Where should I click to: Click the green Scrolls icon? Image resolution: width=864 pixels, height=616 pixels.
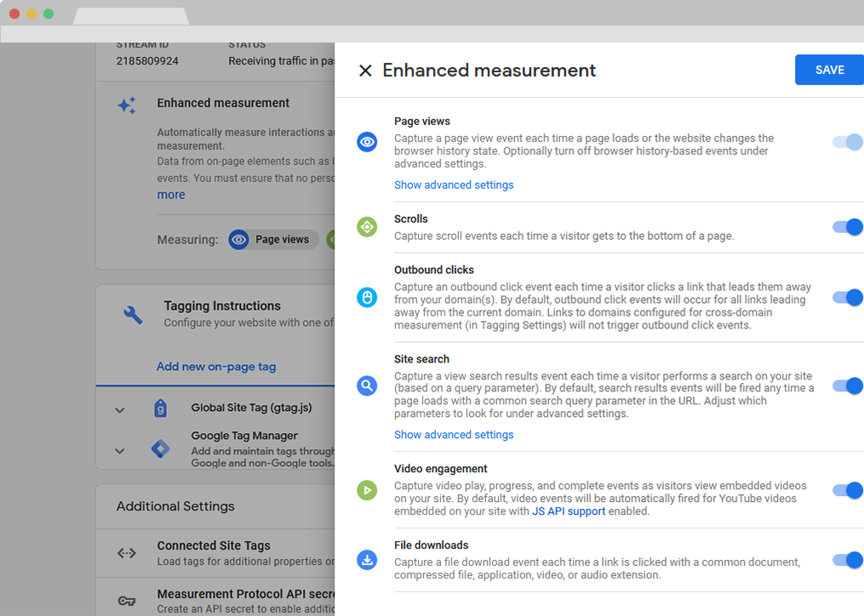click(367, 227)
